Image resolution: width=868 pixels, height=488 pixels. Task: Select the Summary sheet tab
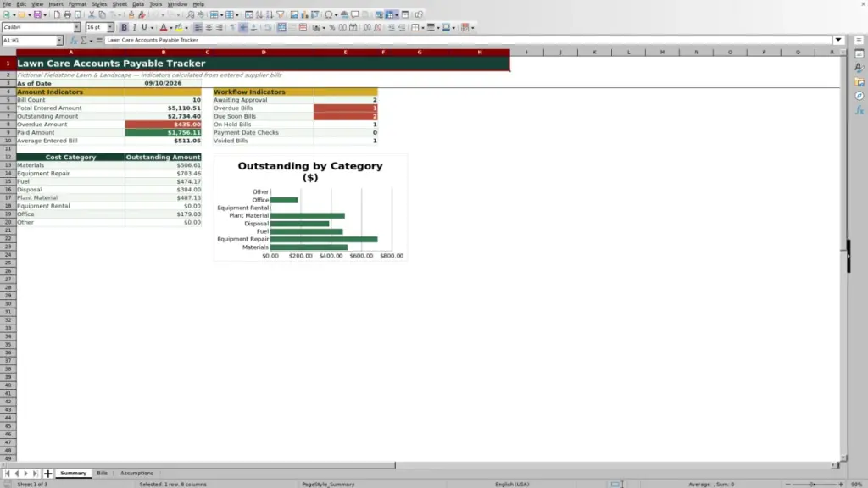coord(73,473)
